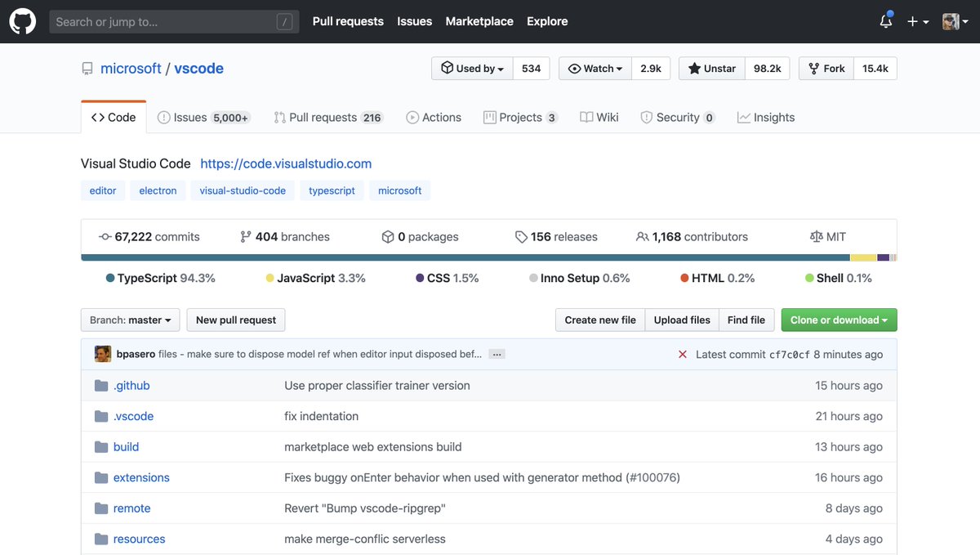Screen dimensions: 980x555
Task: Click the Create new file button
Action: point(600,320)
